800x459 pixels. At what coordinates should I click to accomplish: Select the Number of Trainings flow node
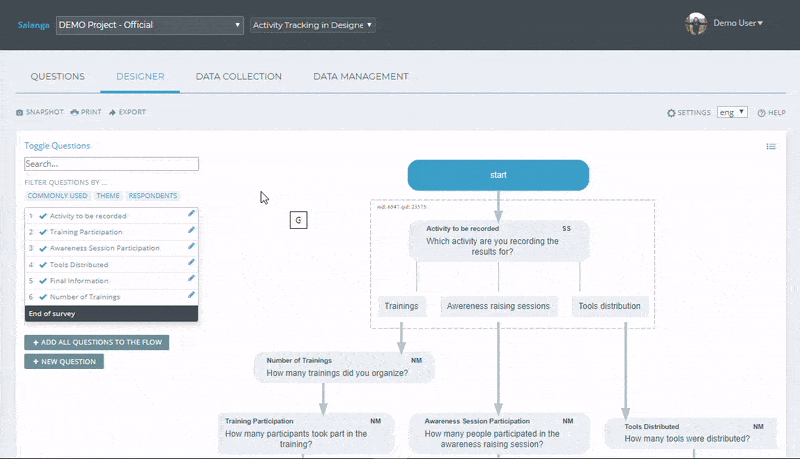[344, 367]
